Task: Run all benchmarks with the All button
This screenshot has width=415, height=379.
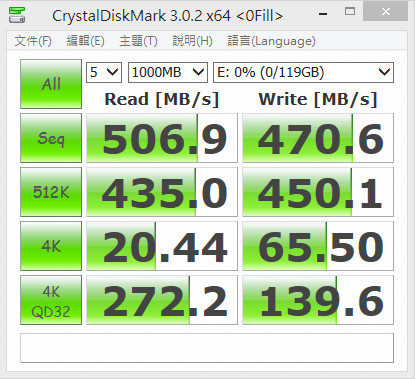Action: point(51,84)
